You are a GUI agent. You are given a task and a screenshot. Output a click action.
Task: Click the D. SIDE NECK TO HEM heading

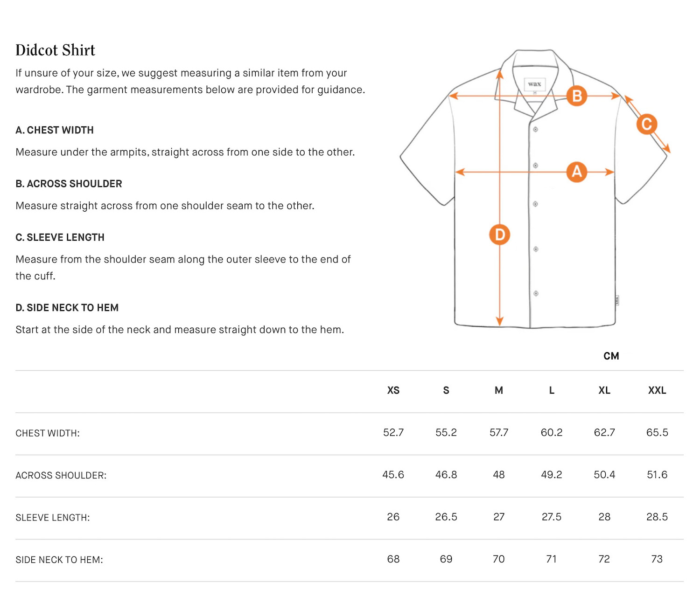coord(67,308)
